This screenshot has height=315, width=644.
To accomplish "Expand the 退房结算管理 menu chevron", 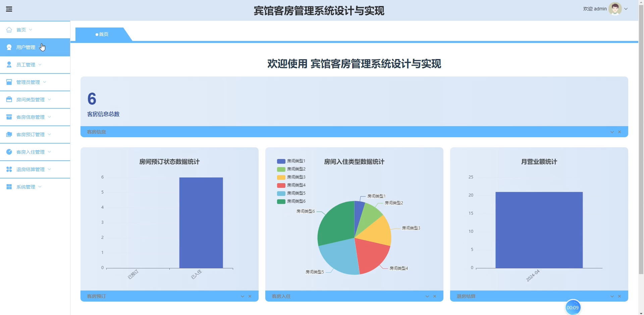I will pos(49,169).
